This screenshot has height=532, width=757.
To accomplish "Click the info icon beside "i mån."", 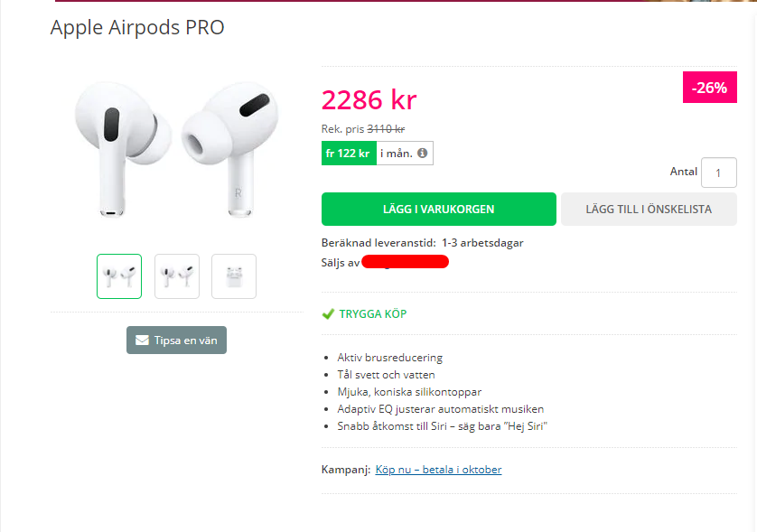I will coord(422,154).
